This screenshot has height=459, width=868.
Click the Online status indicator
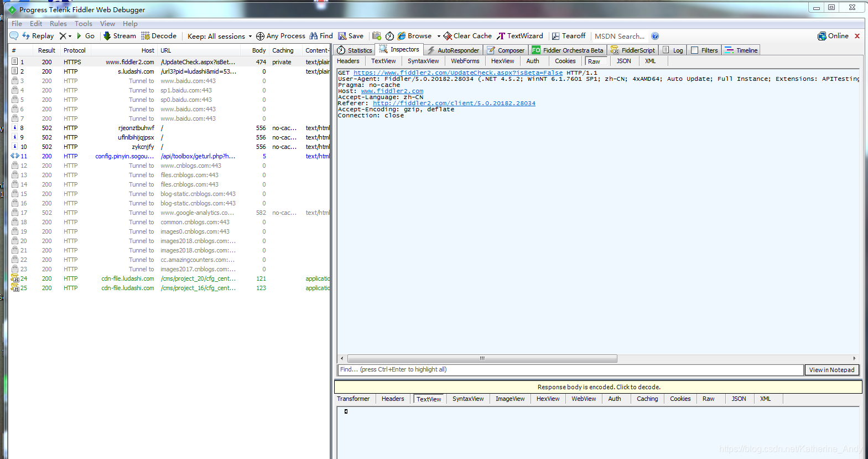tap(833, 36)
